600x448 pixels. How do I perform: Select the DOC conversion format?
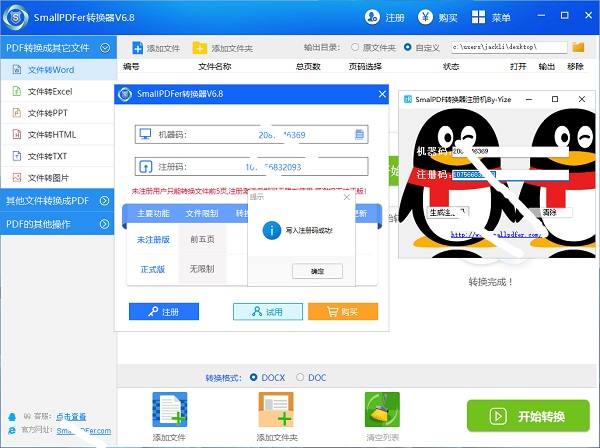click(300, 377)
